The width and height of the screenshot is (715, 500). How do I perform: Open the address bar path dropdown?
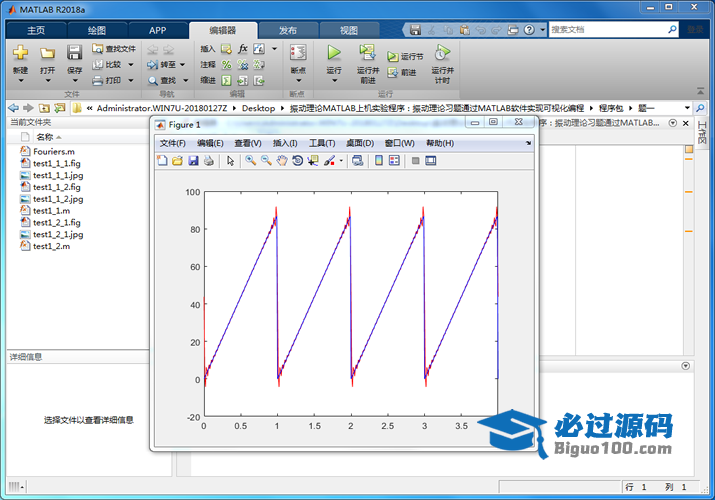click(687, 108)
